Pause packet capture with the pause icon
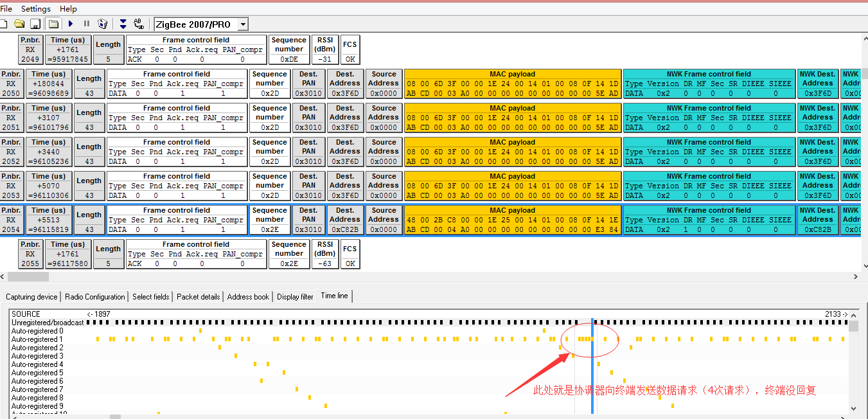Viewport: 868px width, 419px height. coord(87,24)
